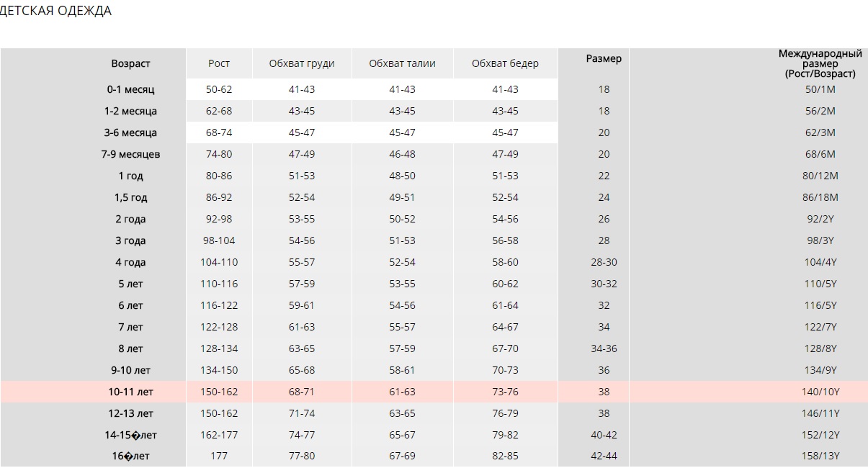Viewport: 868px width, 468px height.
Task: Click the 'Обхват бедер' column header
Action: click(505, 63)
